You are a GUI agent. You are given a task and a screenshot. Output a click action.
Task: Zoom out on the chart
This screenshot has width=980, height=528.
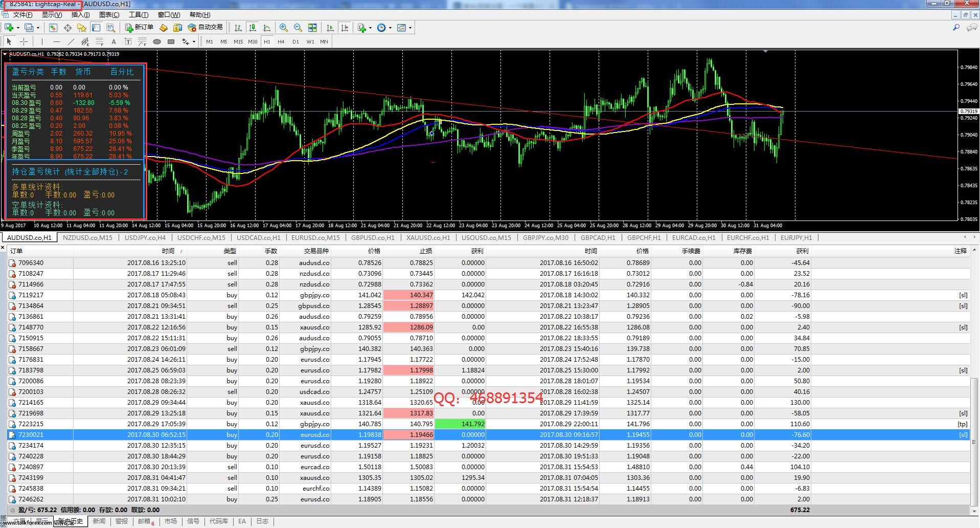click(x=298, y=28)
